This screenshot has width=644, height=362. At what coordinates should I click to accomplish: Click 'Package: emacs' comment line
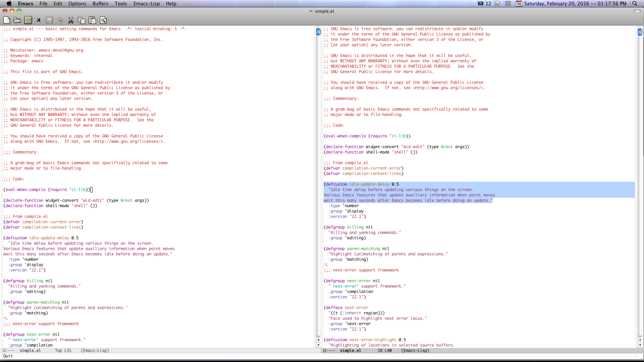click(x=23, y=61)
